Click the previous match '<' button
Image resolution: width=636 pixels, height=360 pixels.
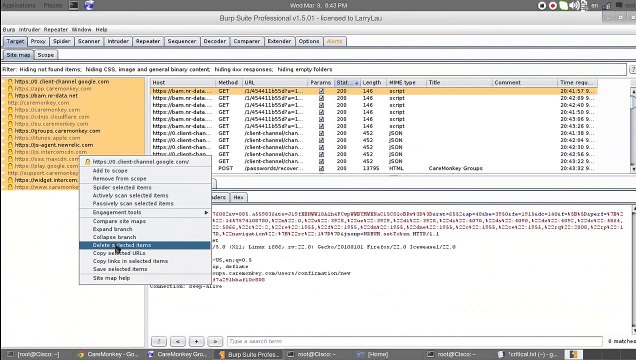pos(178,341)
